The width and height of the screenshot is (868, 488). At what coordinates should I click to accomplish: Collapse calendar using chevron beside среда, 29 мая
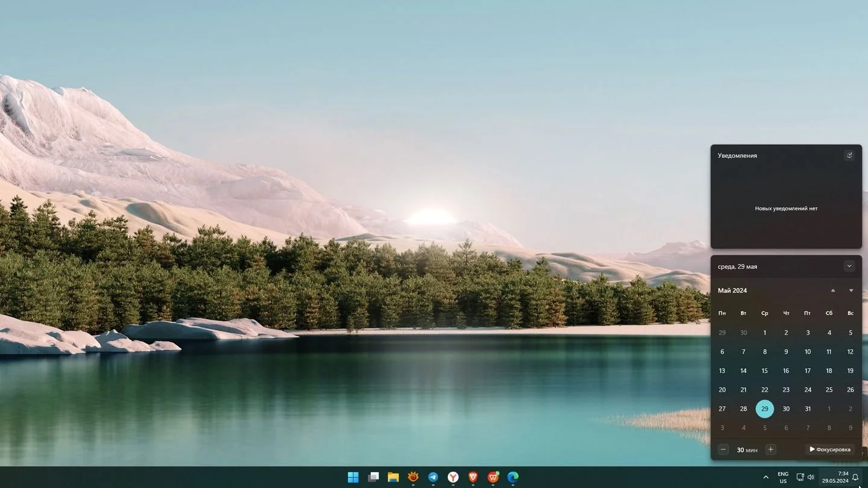[849, 266]
